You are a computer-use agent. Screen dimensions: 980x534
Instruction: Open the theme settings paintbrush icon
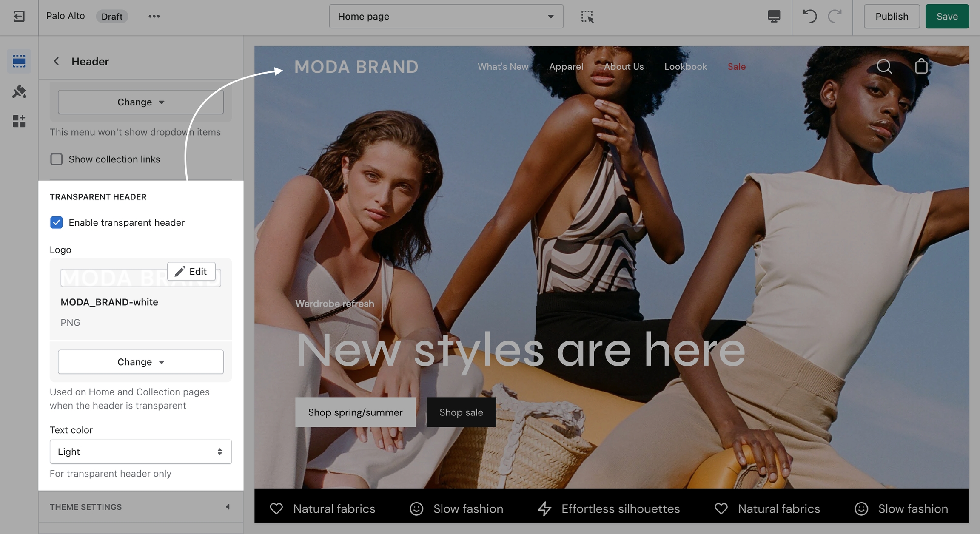19,91
